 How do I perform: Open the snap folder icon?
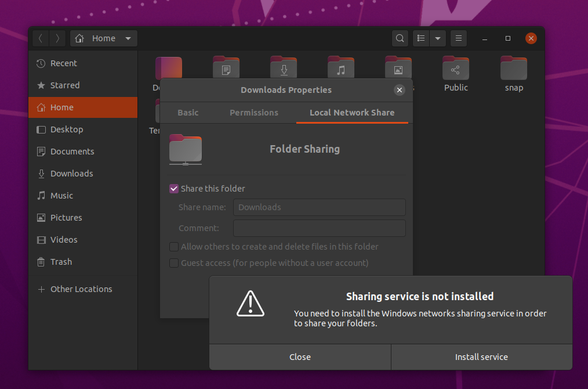point(513,69)
